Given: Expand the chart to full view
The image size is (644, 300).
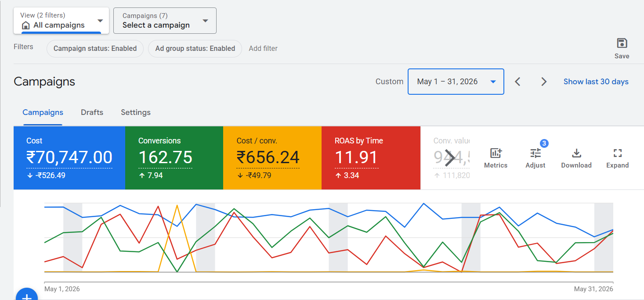Looking at the screenshot, I should (x=617, y=158).
